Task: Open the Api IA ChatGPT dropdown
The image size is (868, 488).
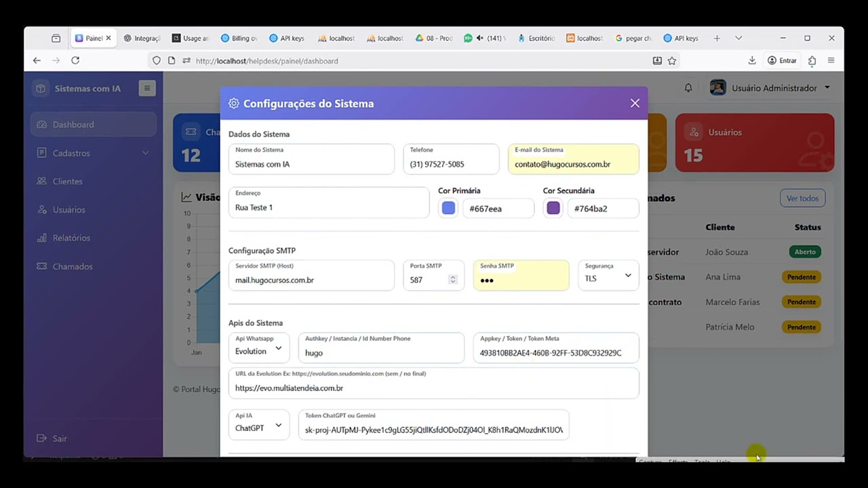Action: pos(259,424)
